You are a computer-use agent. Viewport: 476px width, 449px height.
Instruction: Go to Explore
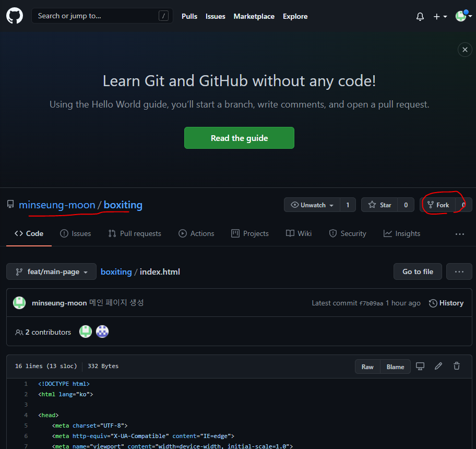point(295,16)
